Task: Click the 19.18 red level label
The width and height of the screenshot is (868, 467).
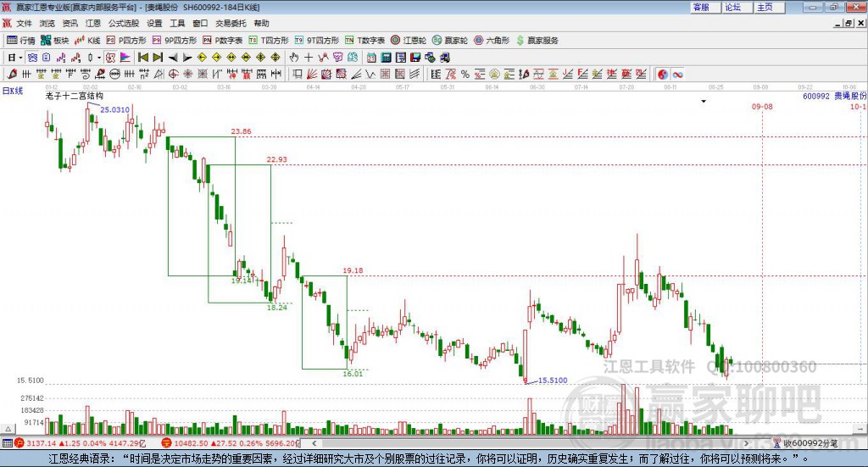Action: (x=353, y=270)
